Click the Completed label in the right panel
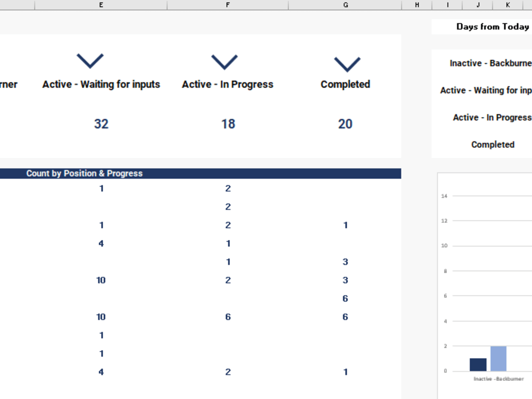532x399 pixels. pyautogui.click(x=493, y=144)
